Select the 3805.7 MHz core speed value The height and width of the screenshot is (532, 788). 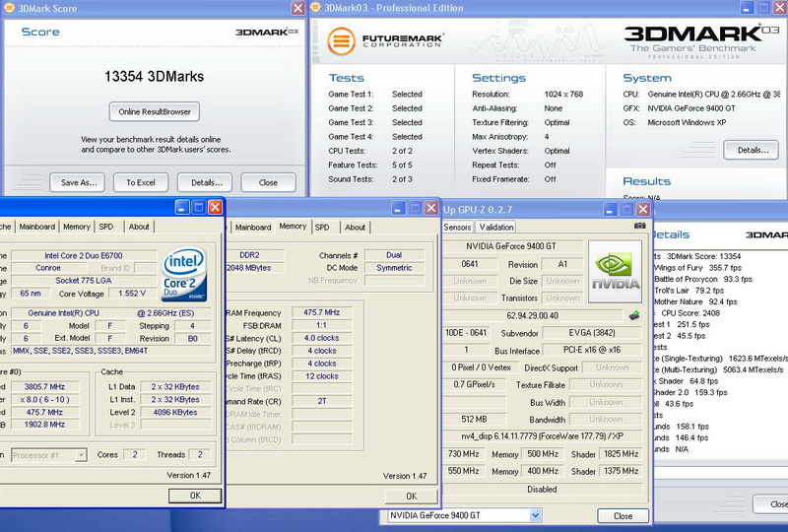[44, 386]
